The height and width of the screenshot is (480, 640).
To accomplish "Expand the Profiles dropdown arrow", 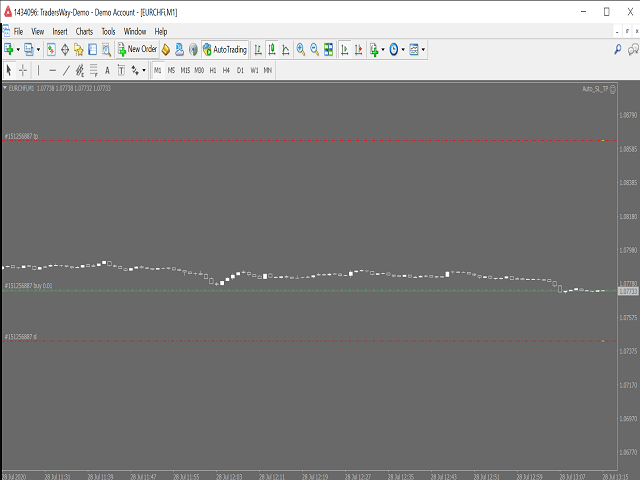I will coord(38,50).
